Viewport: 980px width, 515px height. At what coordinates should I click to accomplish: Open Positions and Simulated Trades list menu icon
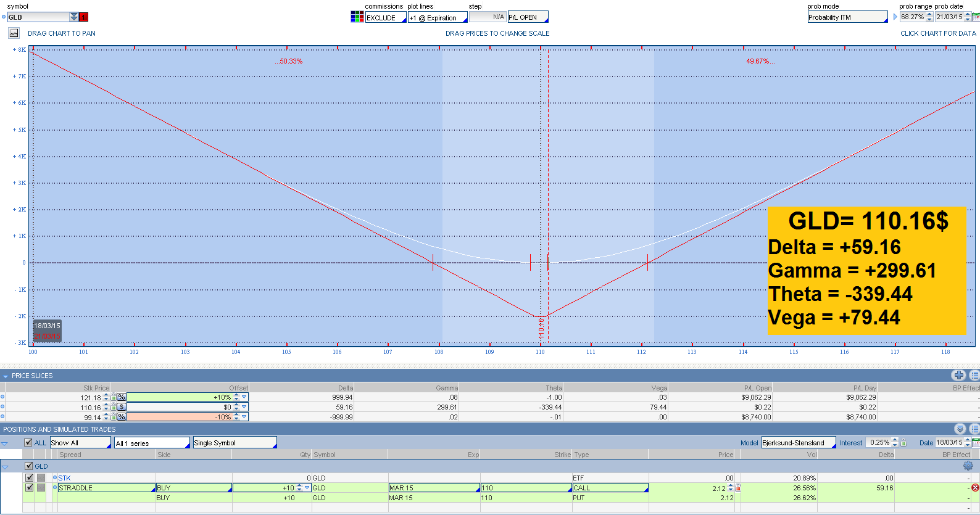(x=974, y=429)
